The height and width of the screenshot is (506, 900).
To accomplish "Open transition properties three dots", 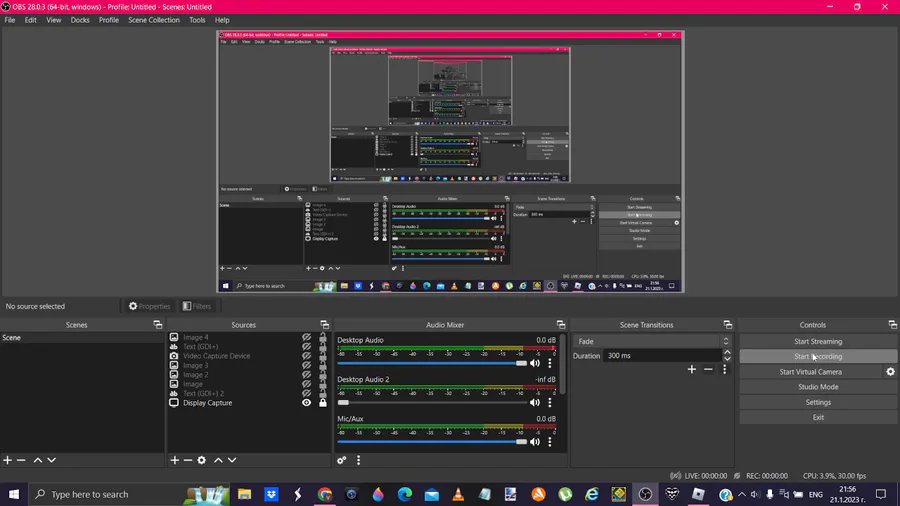I will click(x=724, y=370).
